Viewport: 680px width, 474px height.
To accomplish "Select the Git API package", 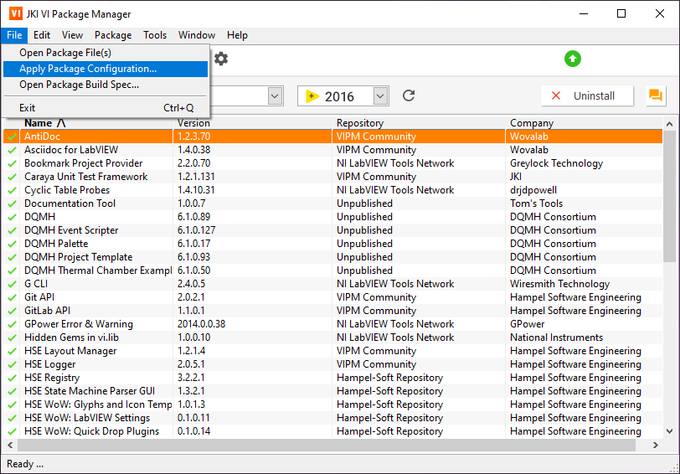I will [333, 297].
